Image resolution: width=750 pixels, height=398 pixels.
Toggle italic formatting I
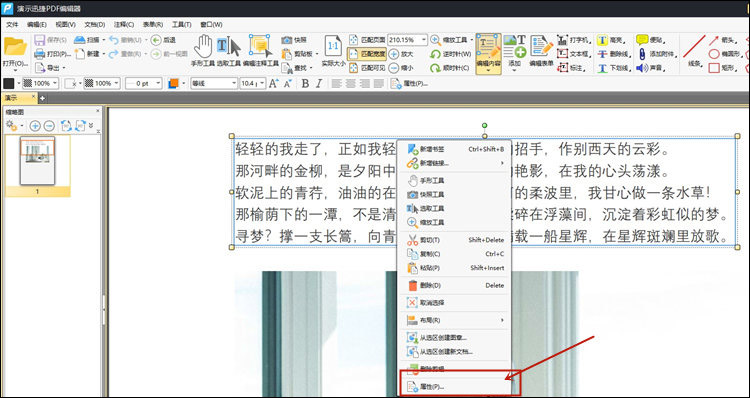tap(319, 83)
